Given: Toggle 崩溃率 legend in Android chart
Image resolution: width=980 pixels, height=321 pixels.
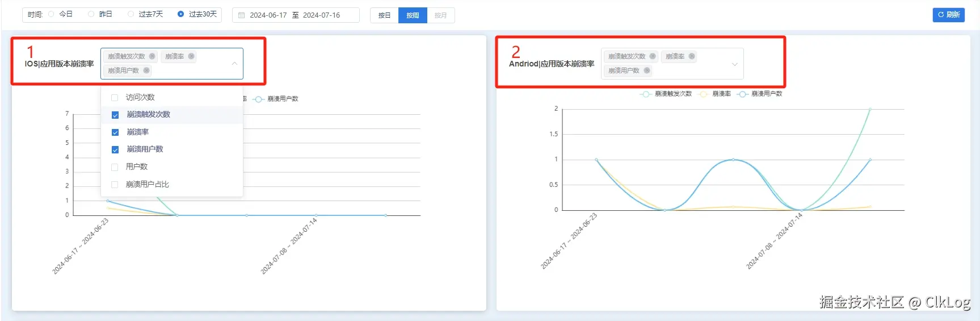Looking at the screenshot, I should (715, 94).
